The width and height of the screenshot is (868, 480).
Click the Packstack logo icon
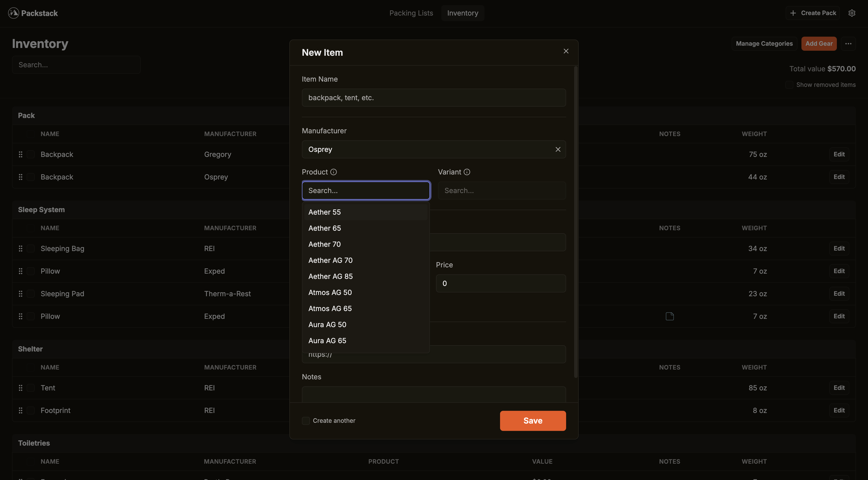click(13, 13)
